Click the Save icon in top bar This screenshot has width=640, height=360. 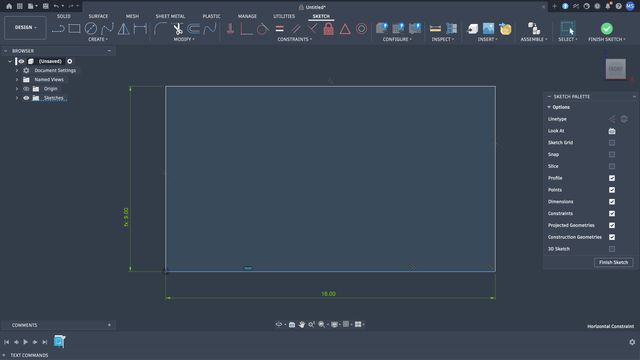[x=45, y=6]
